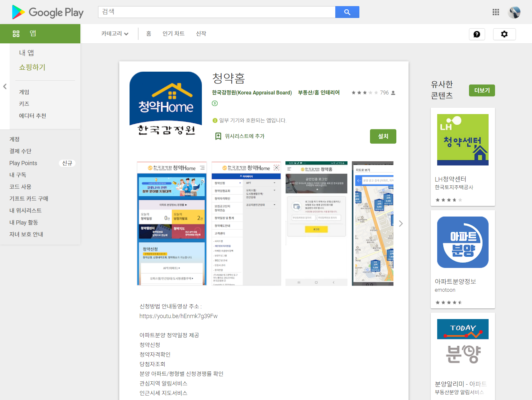Viewport: 532px width, 400px height.
Task: Click 위시리스트에 추가 text button
Action: pyautogui.click(x=245, y=136)
